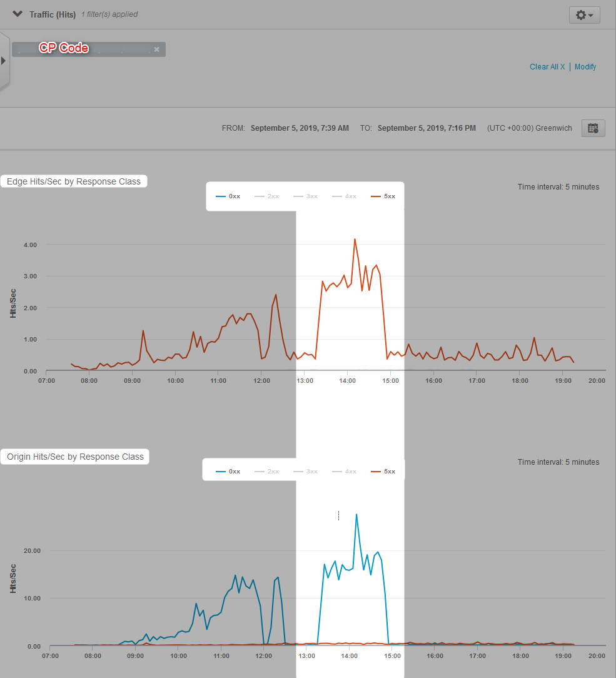Click the TO date September 5, 7:16 PM
The height and width of the screenshot is (678, 616).
click(x=427, y=128)
